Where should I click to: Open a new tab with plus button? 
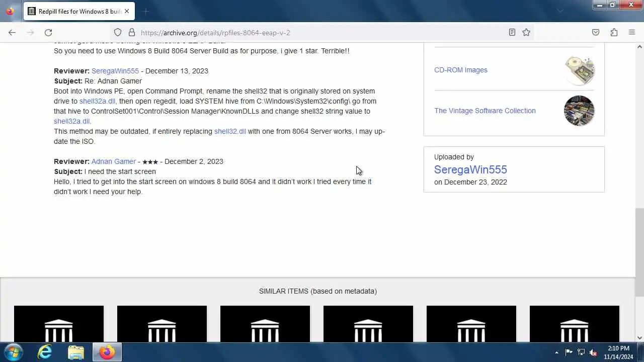point(146,11)
